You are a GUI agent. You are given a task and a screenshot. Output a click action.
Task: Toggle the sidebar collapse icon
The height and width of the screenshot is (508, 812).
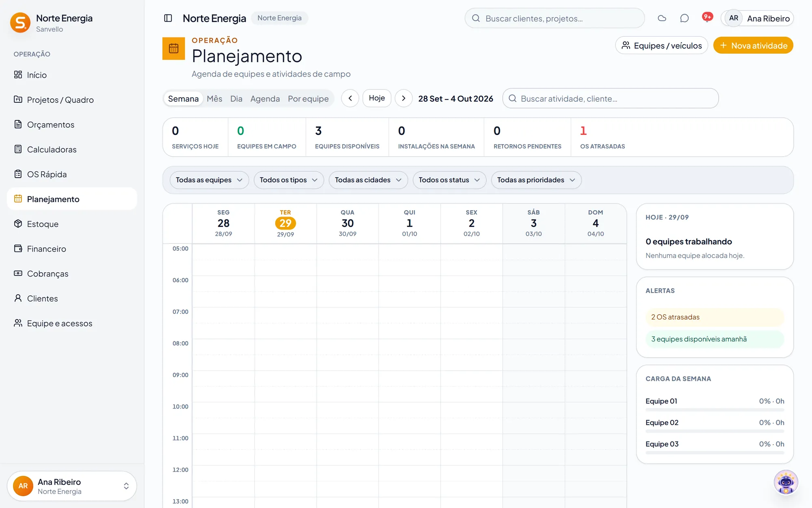pyautogui.click(x=168, y=18)
